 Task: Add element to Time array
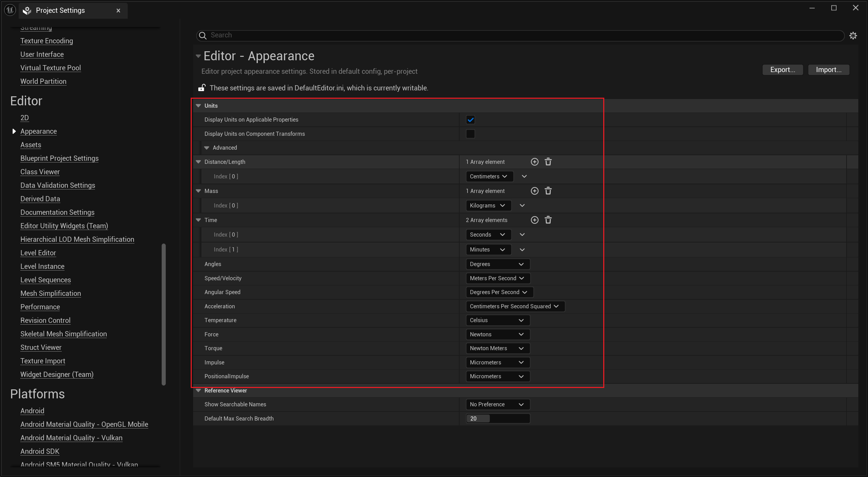coord(534,220)
